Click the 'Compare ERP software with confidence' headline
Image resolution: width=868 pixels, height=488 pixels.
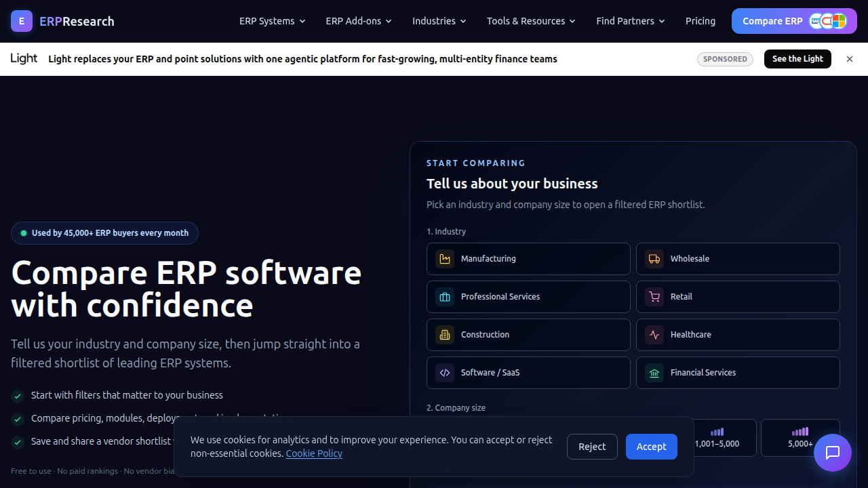186,289
